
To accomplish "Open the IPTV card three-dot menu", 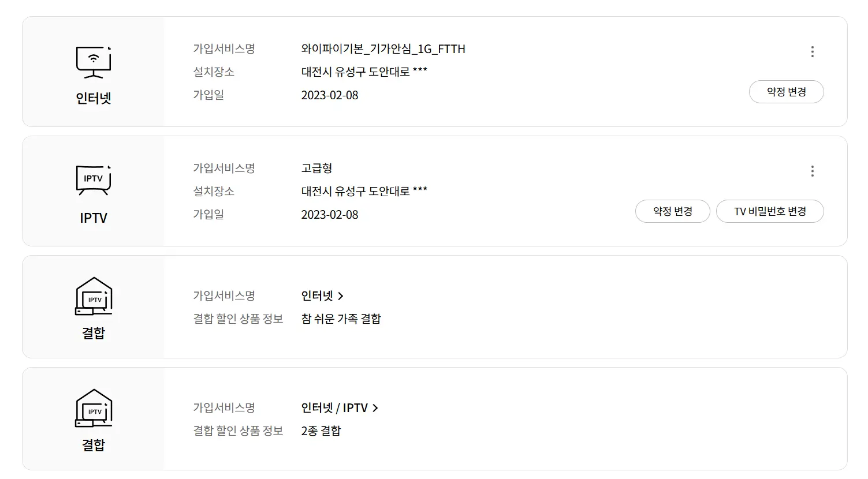I will (812, 171).
